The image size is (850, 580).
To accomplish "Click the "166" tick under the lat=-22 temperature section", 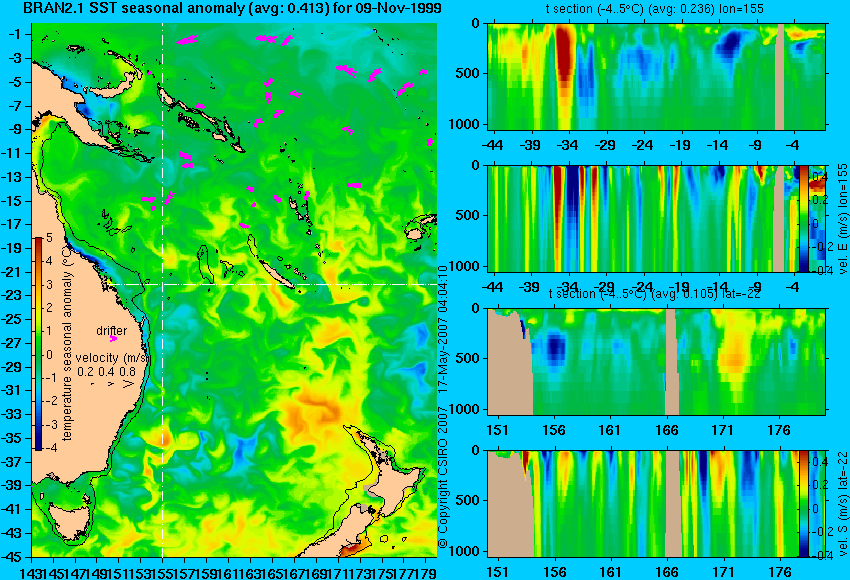I will [x=667, y=430].
